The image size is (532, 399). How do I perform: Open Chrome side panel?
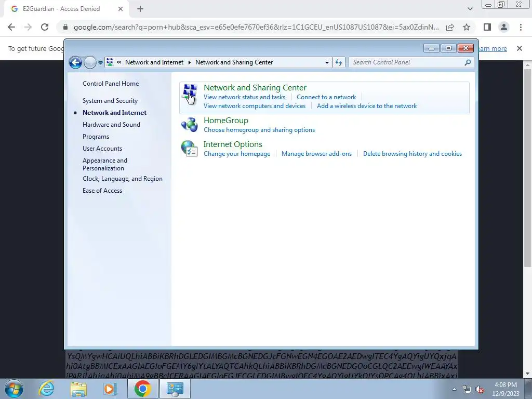pyautogui.click(x=487, y=27)
